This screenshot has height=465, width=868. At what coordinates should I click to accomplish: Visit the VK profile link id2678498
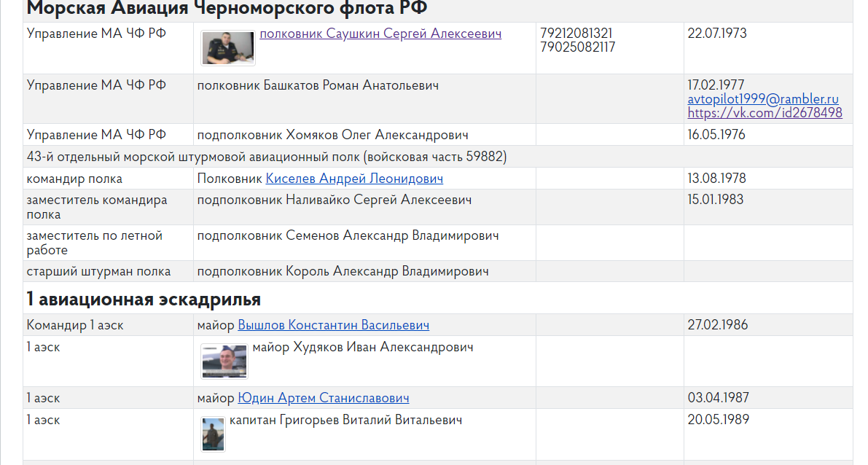765,113
